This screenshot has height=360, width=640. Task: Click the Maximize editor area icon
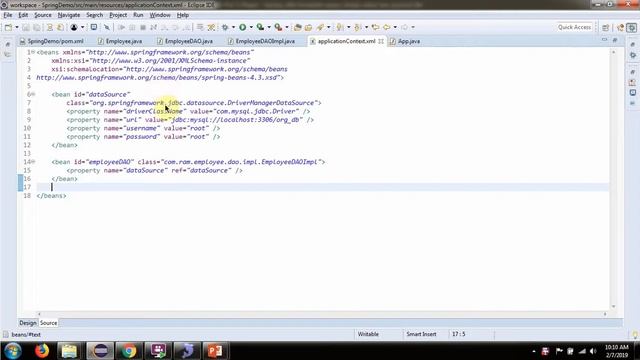(x=615, y=40)
